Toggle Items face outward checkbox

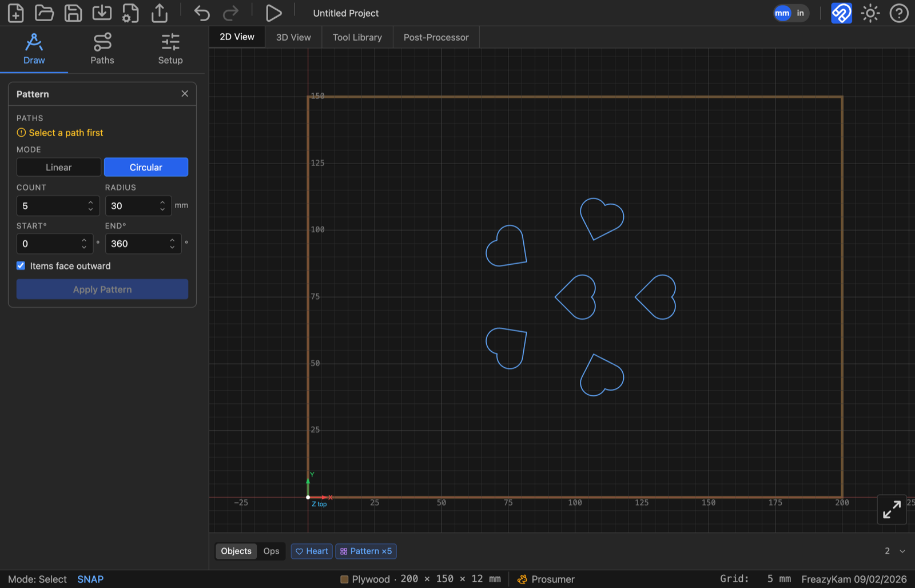pyautogui.click(x=21, y=265)
